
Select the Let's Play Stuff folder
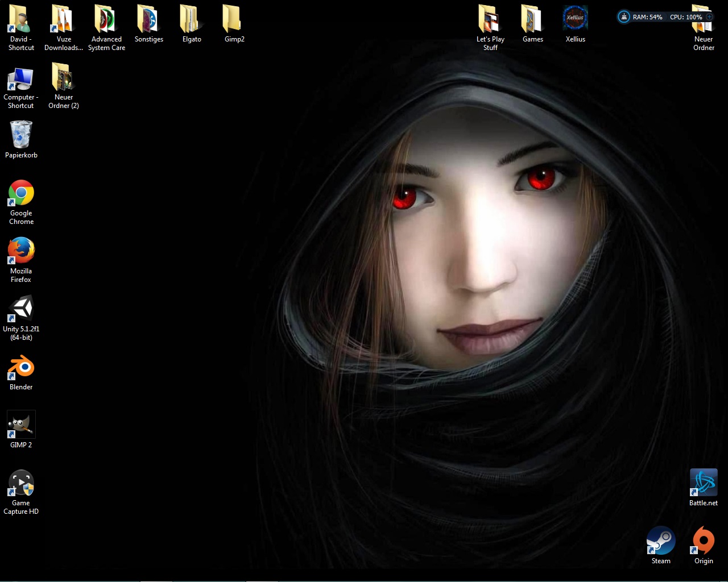490,20
